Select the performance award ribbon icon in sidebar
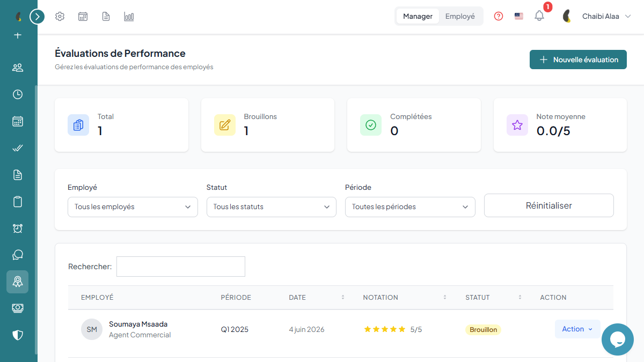 (x=18, y=282)
